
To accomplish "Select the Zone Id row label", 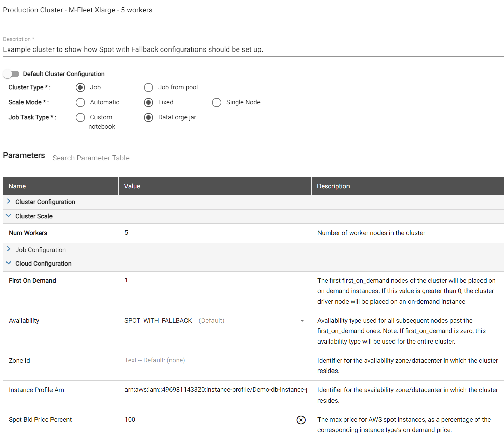I will tap(19, 361).
